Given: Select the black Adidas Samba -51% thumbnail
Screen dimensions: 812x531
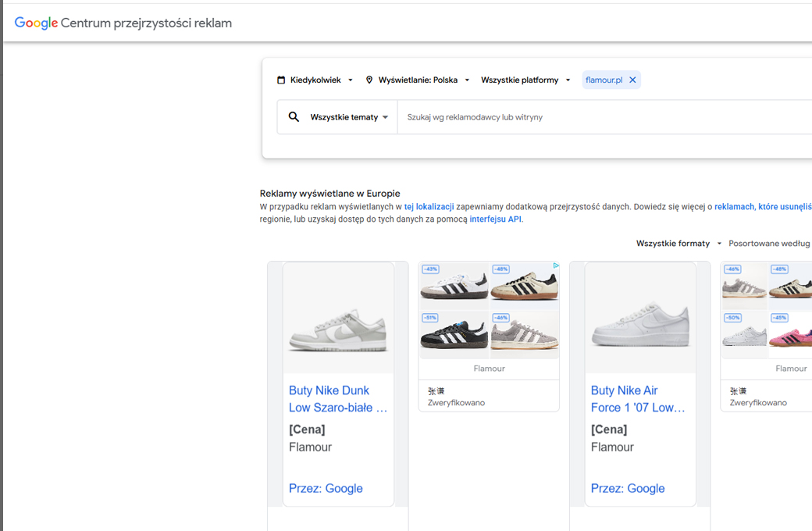Looking at the screenshot, I should (454, 335).
